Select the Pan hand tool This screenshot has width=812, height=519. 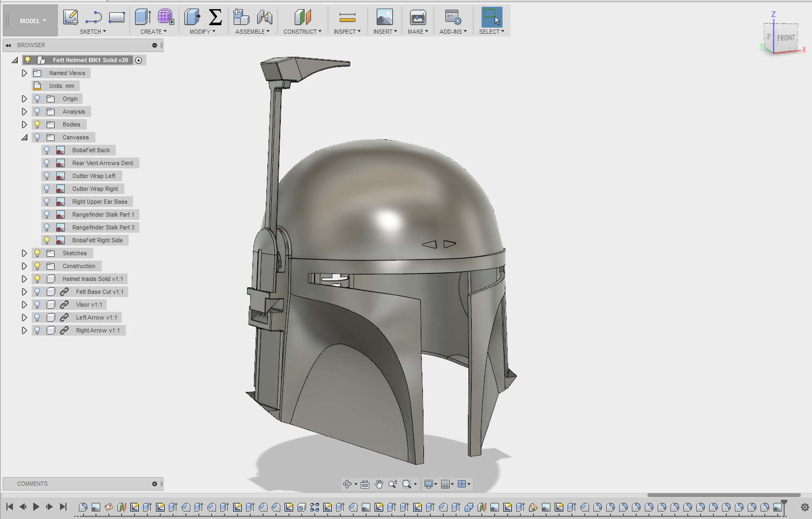379,484
